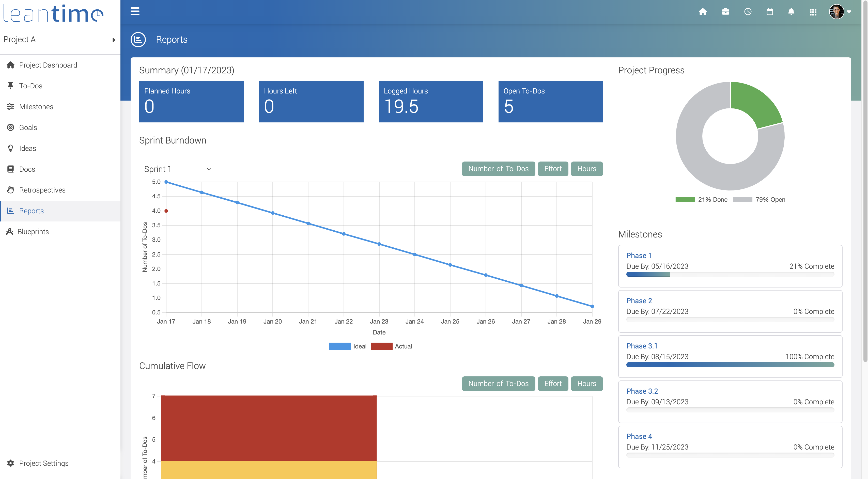Open the Phase 3.1 milestone link
This screenshot has height=479, width=868.
tap(642, 346)
